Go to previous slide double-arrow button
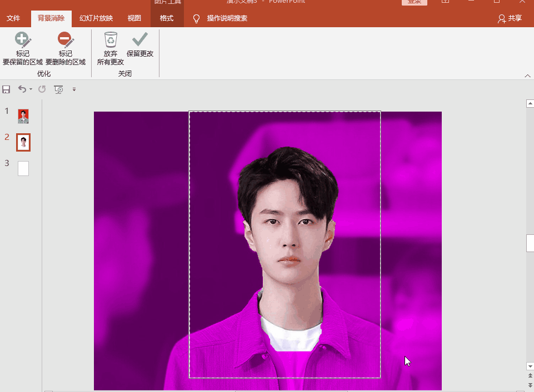The width and height of the screenshot is (534, 392). pyautogui.click(x=530, y=376)
